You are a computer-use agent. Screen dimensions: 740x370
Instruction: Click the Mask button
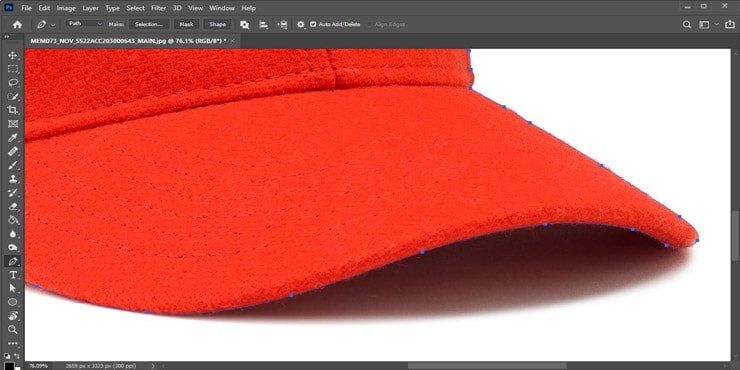pyautogui.click(x=186, y=25)
